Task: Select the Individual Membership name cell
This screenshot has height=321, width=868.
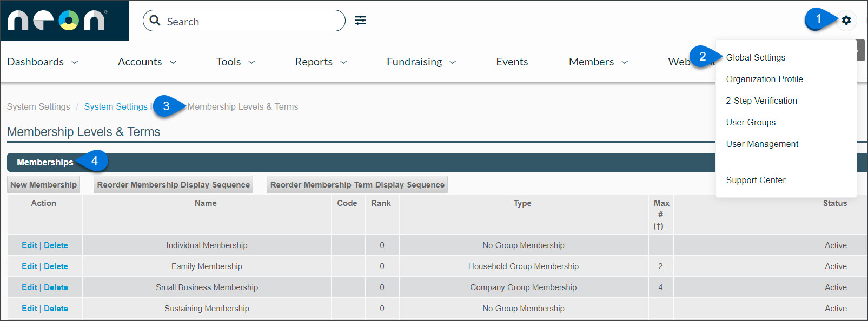Action: [x=207, y=245]
